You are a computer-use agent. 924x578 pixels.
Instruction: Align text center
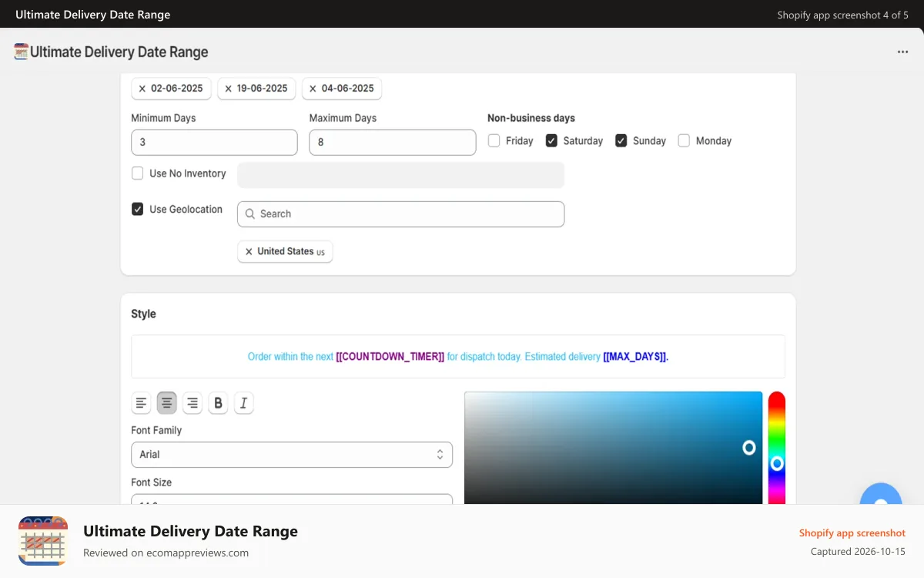tap(166, 403)
